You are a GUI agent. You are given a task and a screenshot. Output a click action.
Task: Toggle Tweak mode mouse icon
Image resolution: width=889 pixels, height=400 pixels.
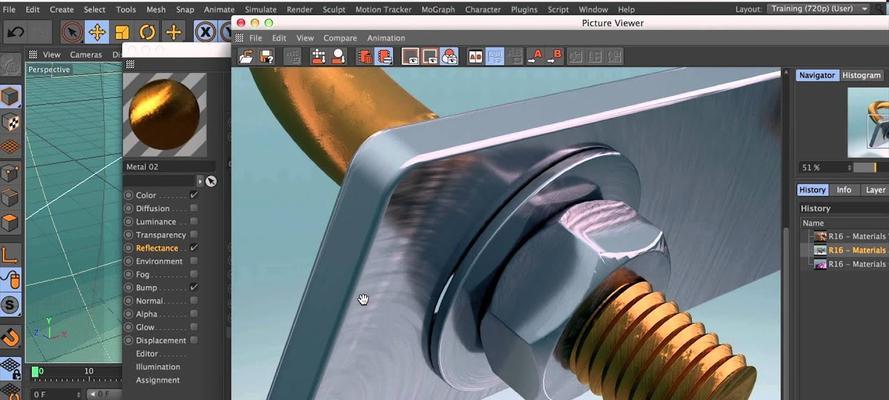coord(10,279)
